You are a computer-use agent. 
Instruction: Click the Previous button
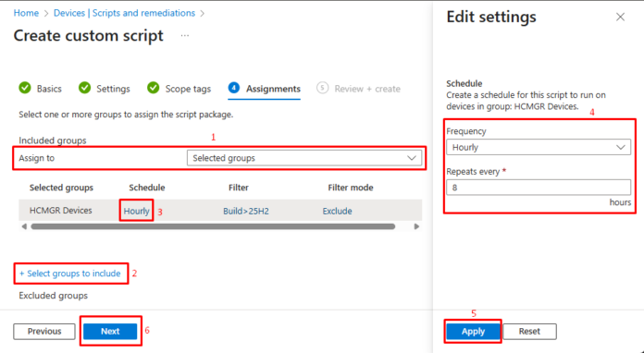click(44, 331)
